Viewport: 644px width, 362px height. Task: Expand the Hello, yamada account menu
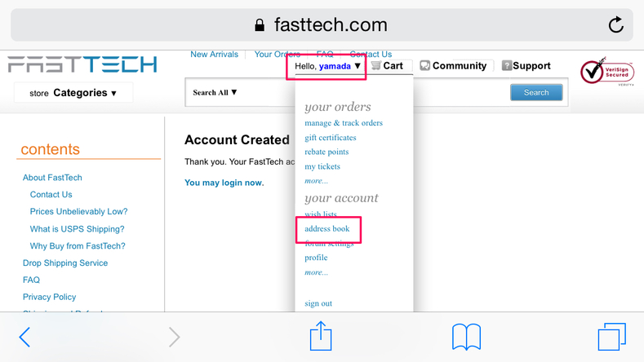[x=327, y=66]
